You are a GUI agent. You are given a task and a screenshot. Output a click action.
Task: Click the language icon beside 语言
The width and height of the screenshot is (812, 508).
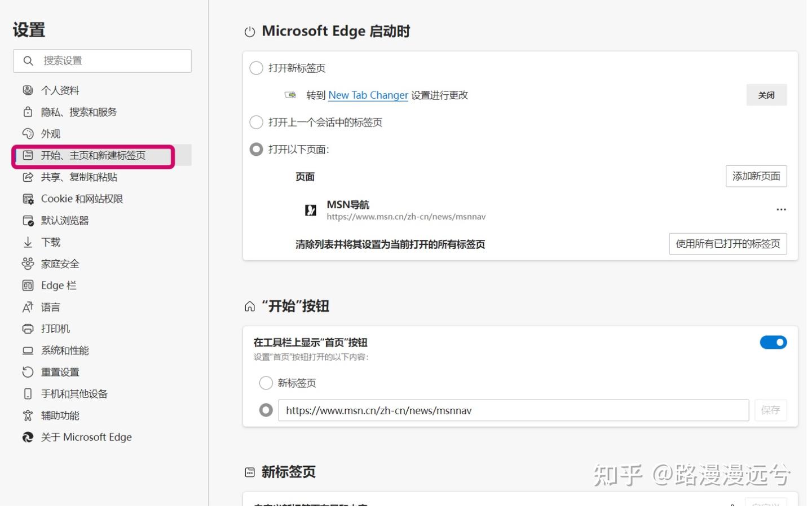click(28, 307)
